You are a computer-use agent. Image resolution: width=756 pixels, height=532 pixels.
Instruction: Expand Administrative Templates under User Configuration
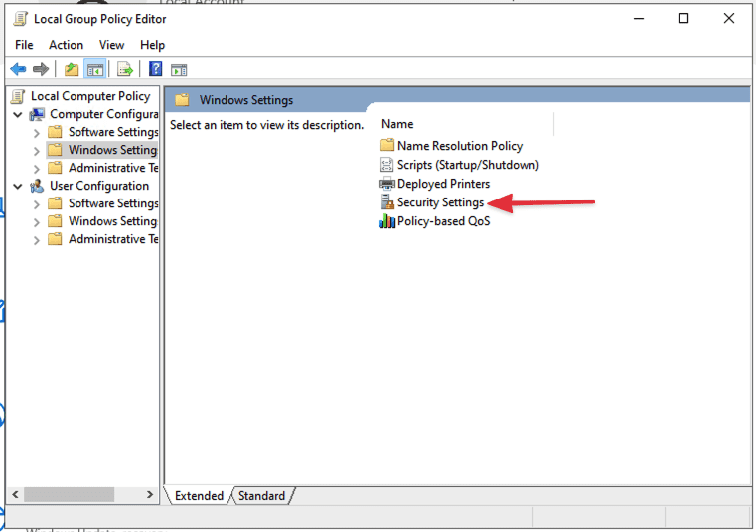(37, 239)
